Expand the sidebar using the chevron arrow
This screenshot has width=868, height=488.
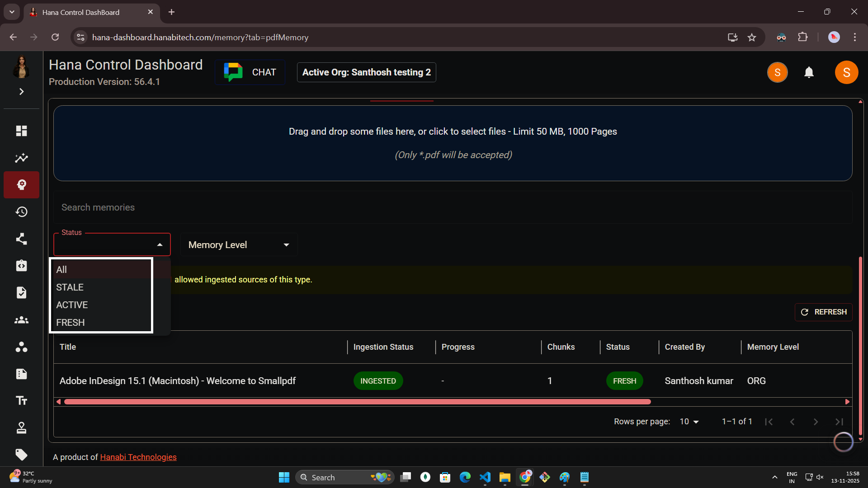point(21,91)
